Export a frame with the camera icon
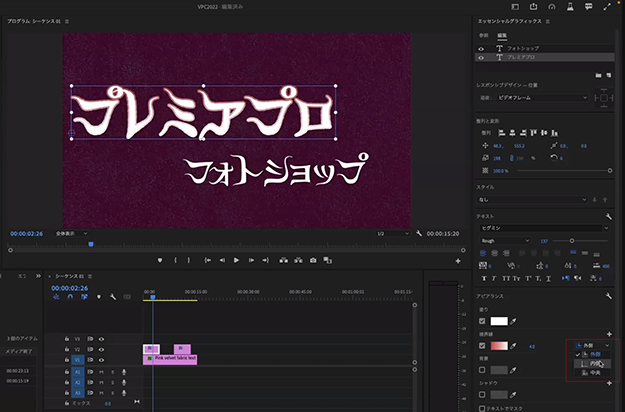Image resolution: width=625 pixels, height=412 pixels. pos(313,260)
